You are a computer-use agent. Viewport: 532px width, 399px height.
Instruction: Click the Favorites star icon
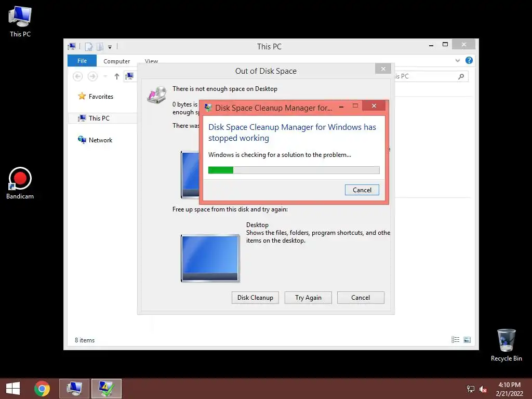(x=82, y=96)
